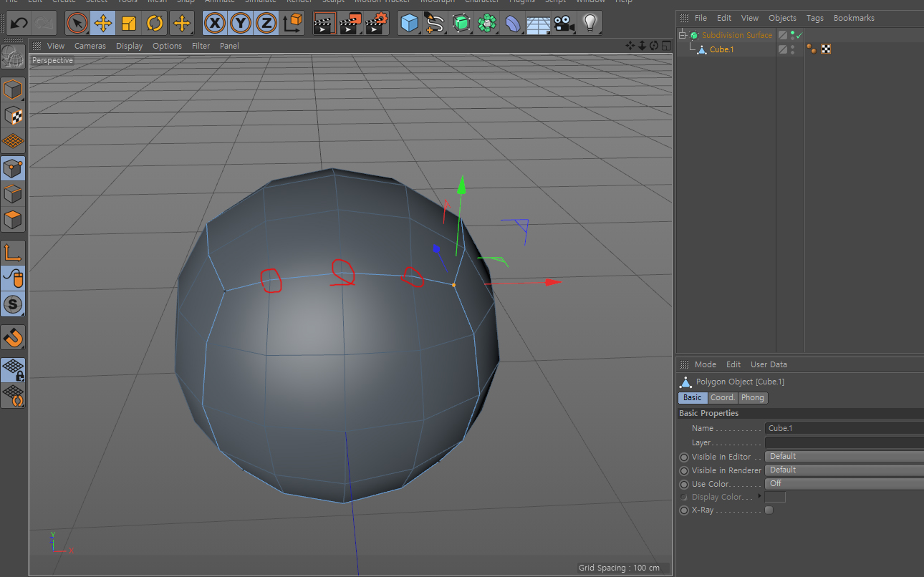Click Cube.1 Phong tag icon
Image resolution: width=924 pixels, height=577 pixels.
pos(812,49)
